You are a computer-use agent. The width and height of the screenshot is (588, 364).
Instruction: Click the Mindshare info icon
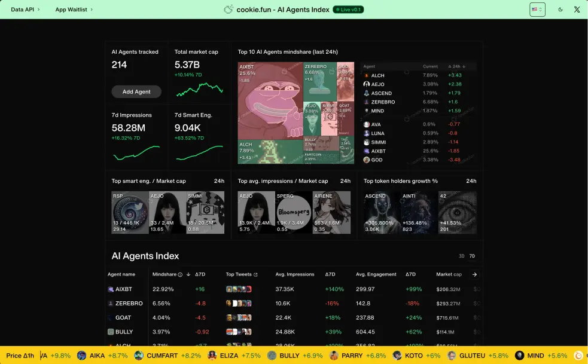[x=180, y=274]
